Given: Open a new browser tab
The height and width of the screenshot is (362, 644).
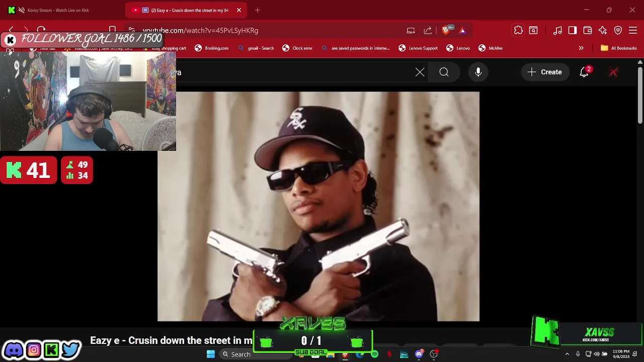Looking at the screenshot, I should point(258,10).
